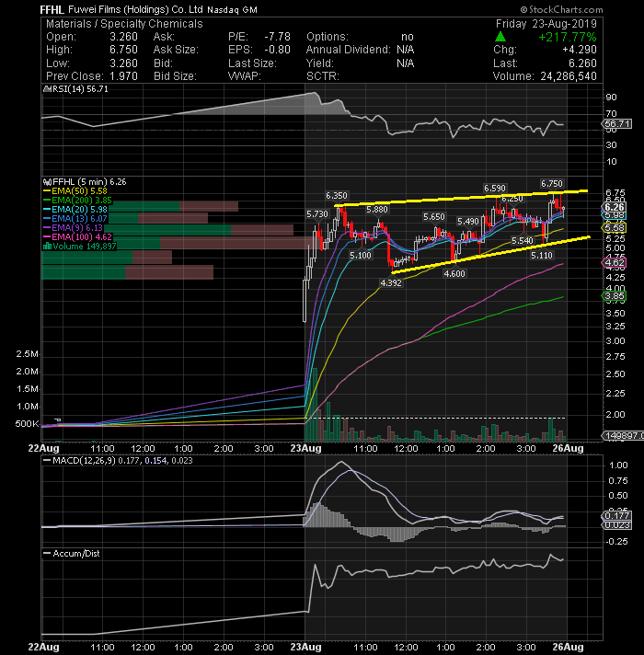Click the Chg value +4.290
The width and height of the screenshot is (644, 655).
(x=580, y=50)
